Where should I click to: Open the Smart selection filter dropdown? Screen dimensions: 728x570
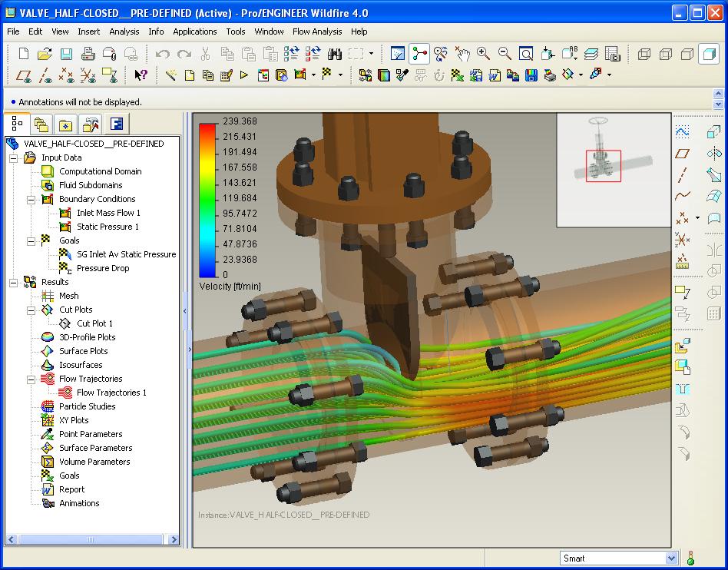point(671,558)
